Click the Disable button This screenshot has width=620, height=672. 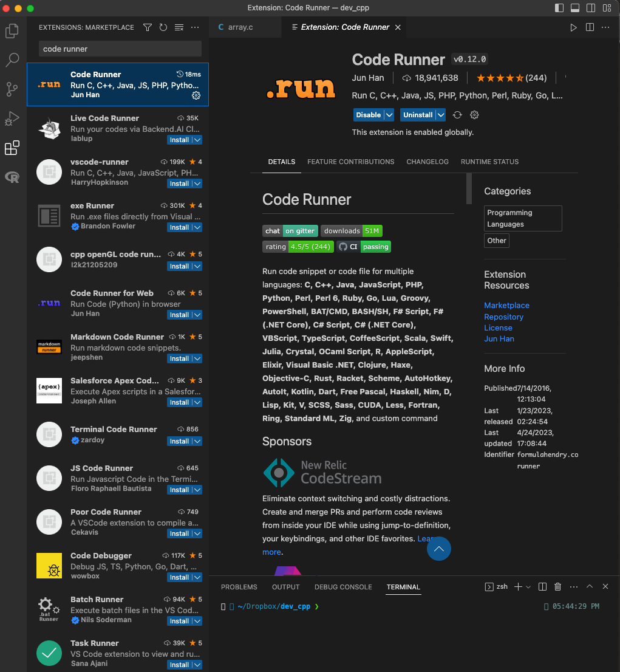(369, 115)
